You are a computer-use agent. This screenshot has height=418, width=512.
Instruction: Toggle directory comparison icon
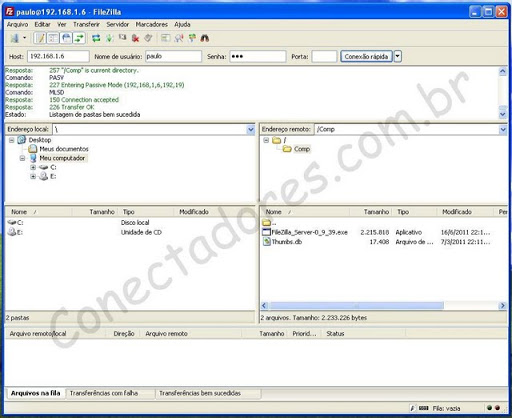coord(179,38)
